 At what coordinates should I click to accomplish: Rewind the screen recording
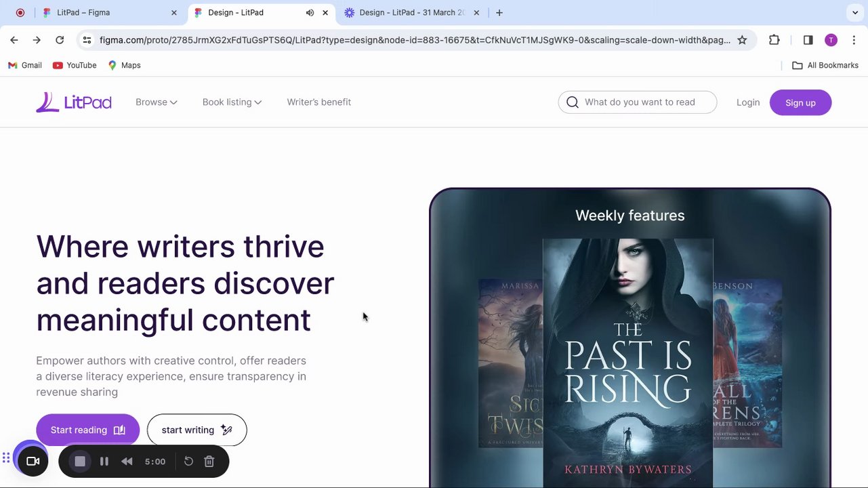127,462
